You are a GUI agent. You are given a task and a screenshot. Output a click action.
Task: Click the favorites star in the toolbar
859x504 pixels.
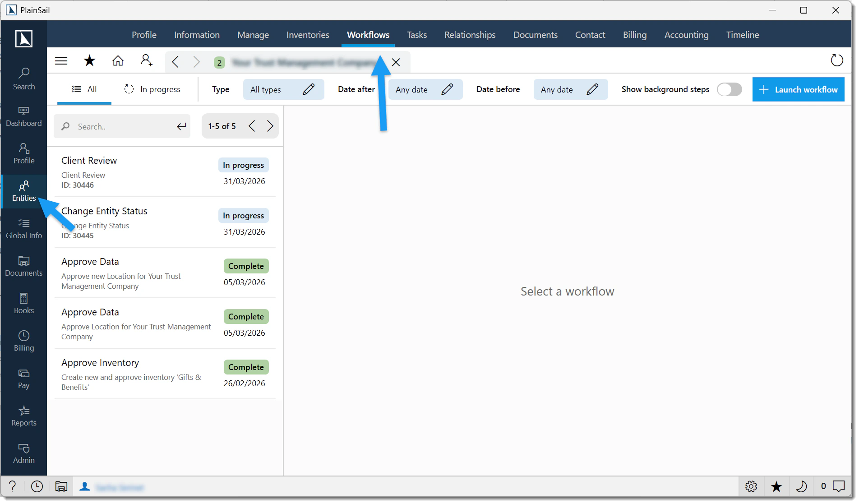tap(89, 60)
